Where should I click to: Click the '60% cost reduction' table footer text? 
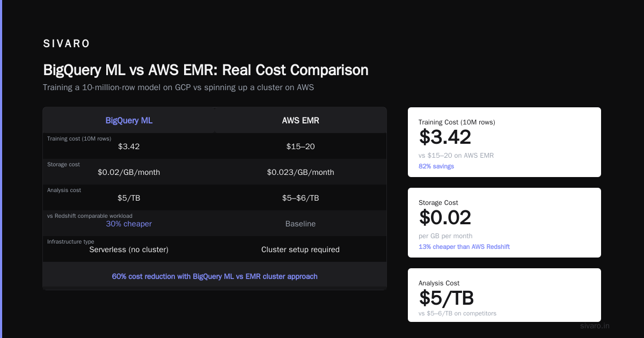pos(215,276)
